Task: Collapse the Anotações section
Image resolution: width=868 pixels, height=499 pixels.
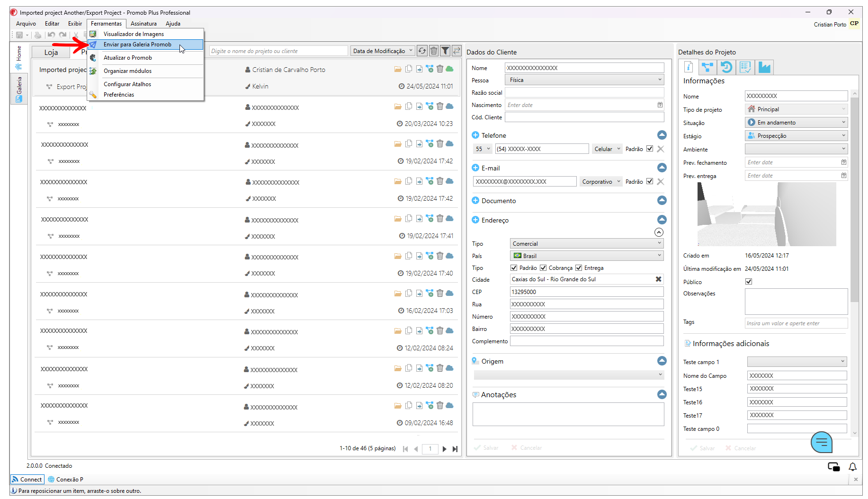Action: pos(662,394)
